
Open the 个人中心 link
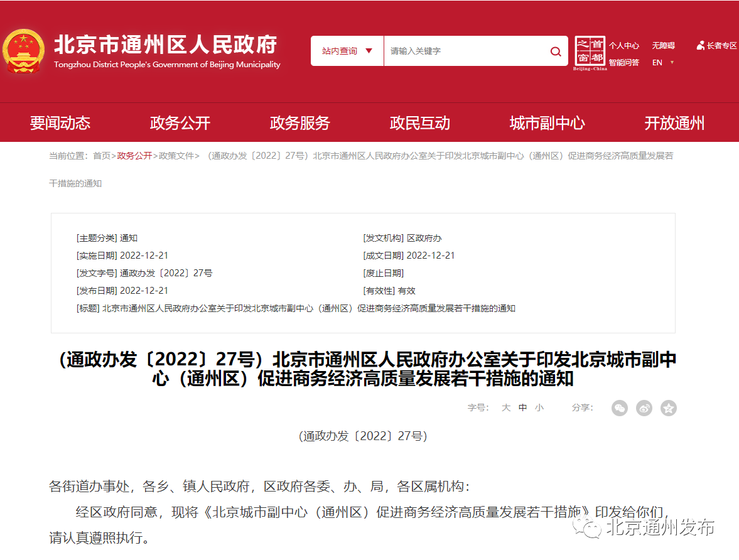coord(624,46)
